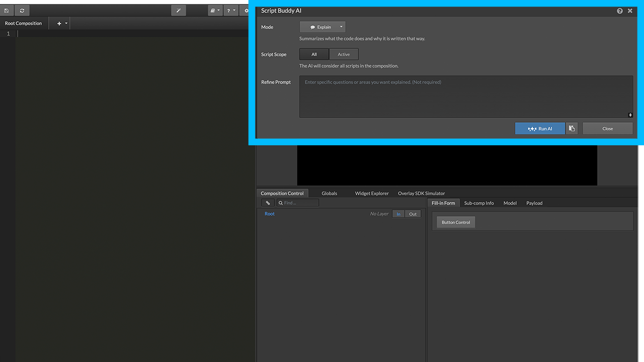
Task: Switch to the Composition Control tab
Action: [x=282, y=193]
